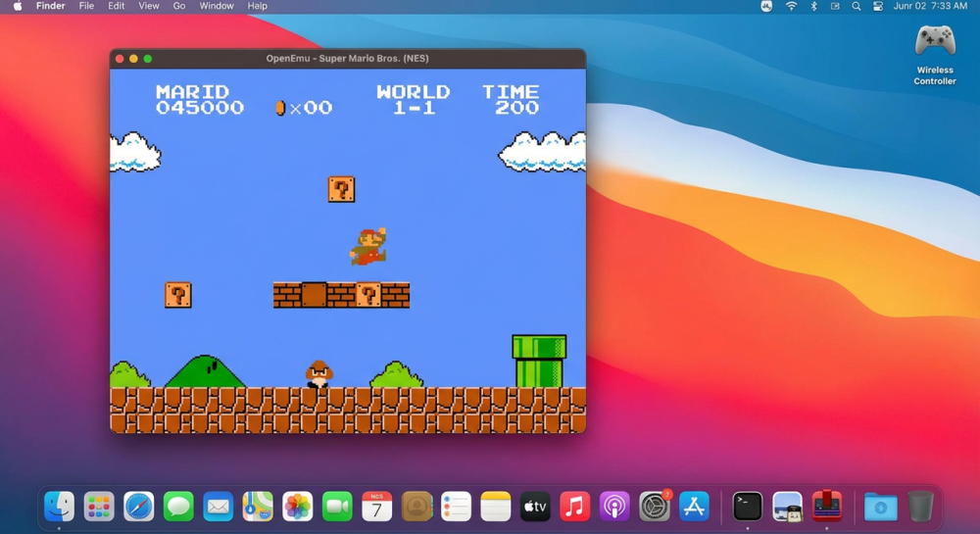Click the OpenEmu arcade dock icon
The width and height of the screenshot is (980, 534).
coord(827,506)
